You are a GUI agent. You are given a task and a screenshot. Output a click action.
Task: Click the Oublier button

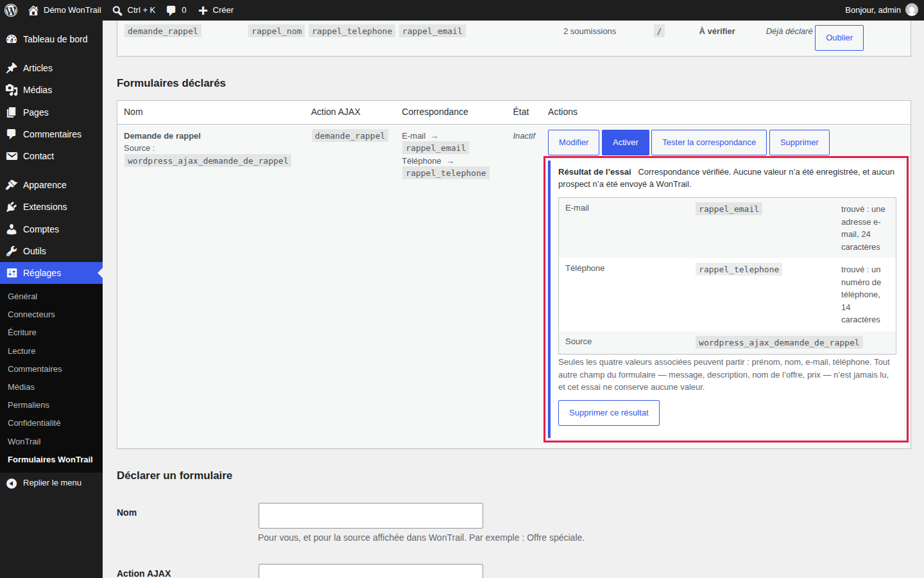[839, 38]
